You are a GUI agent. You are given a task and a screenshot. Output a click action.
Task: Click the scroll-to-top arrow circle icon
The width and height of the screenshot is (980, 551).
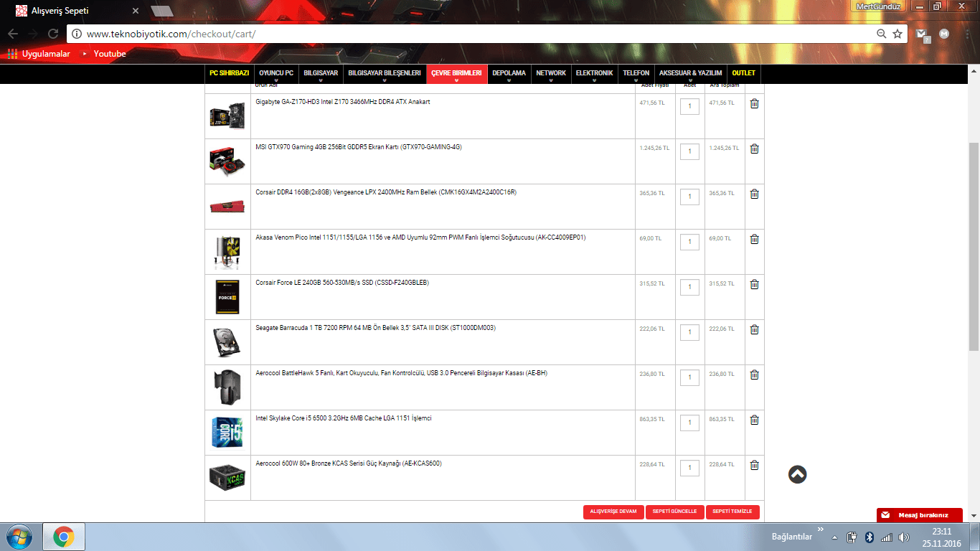[797, 474]
